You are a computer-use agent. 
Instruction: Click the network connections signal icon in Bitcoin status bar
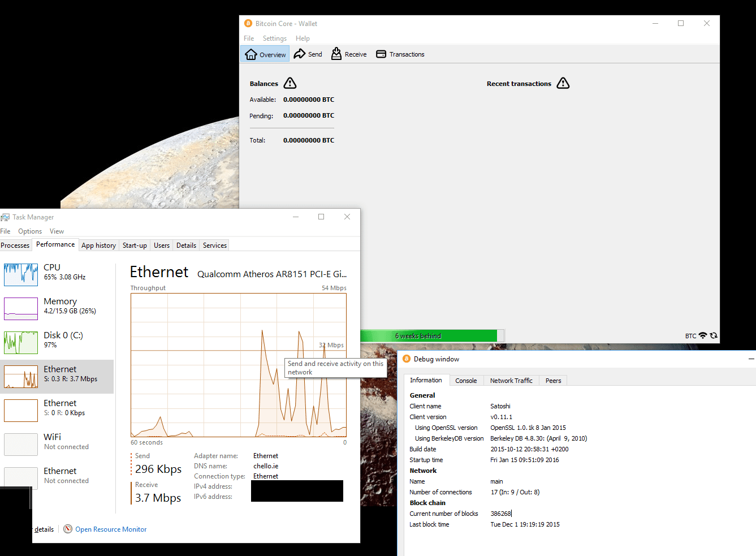703,335
